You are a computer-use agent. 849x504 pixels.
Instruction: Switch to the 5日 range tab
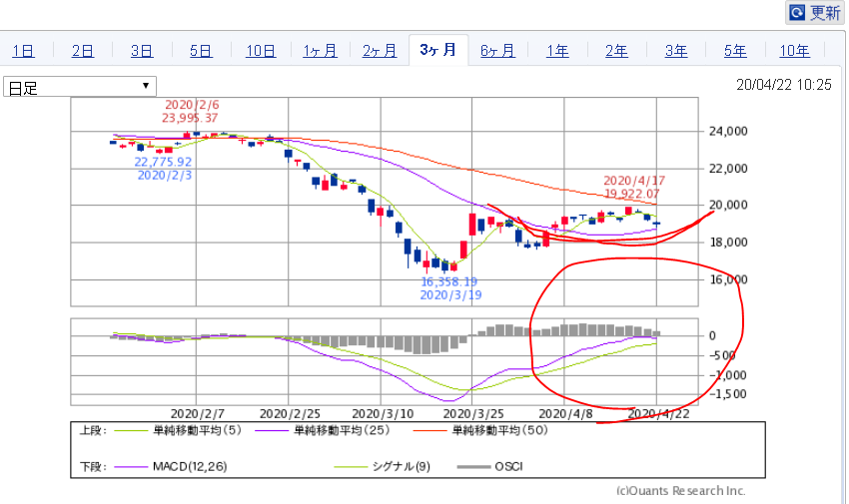[x=201, y=50]
